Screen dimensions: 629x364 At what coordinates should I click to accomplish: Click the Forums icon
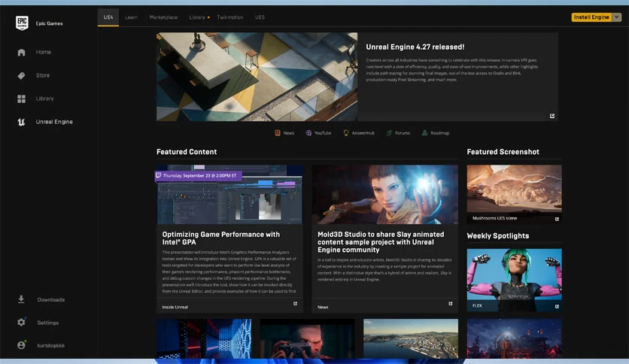(x=389, y=132)
